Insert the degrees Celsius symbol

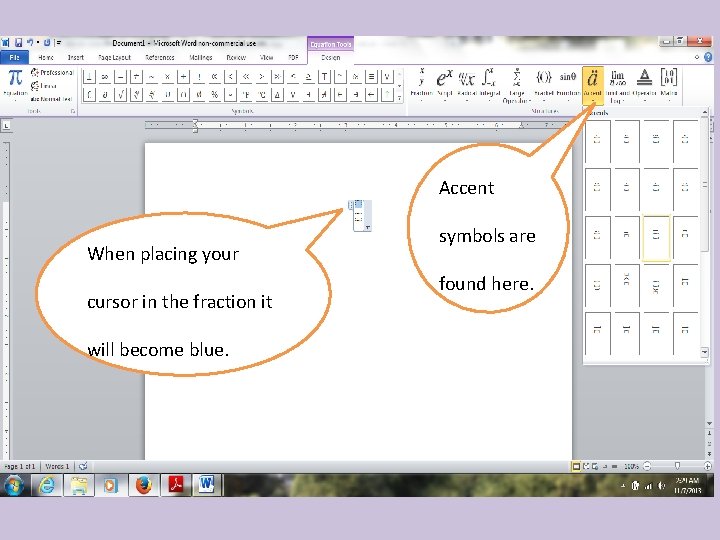pyautogui.click(x=261, y=95)
